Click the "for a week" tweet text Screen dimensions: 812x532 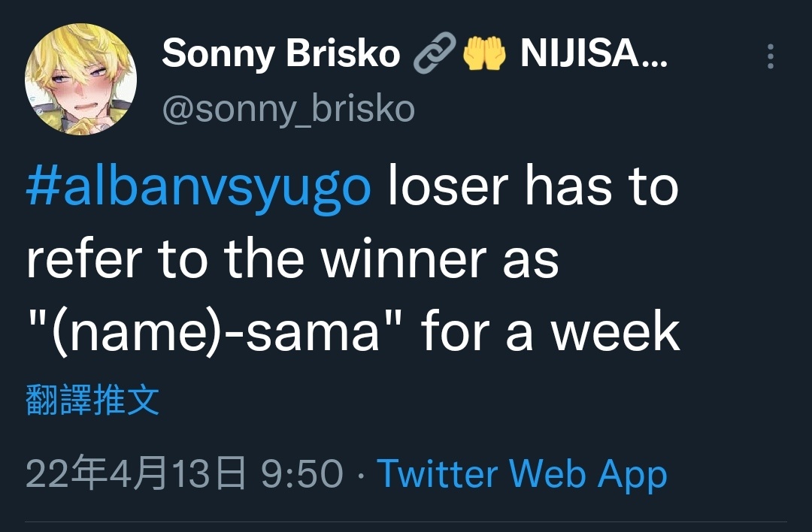pyautogui.click(x=550, y=331)
